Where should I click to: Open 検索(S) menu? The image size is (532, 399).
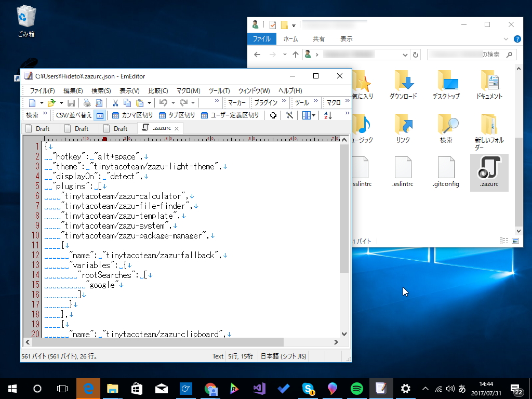tap(101, 90)
